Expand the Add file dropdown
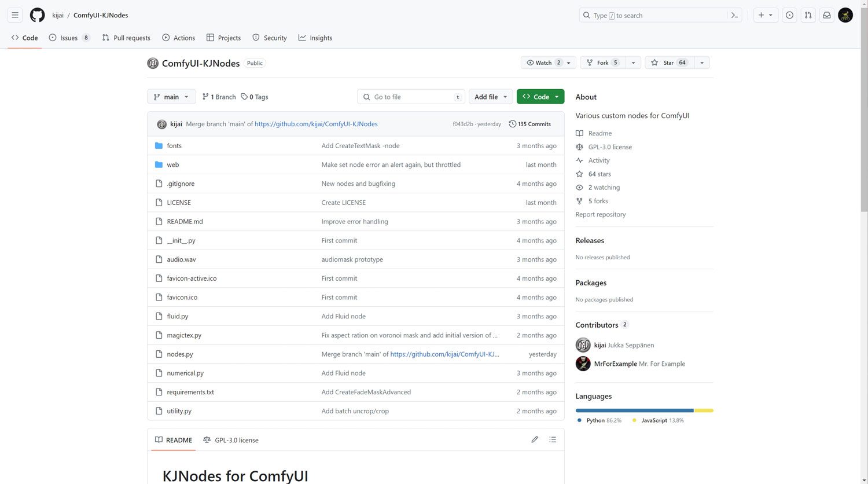This screenshot has width=868, height=484. point(490,97)
